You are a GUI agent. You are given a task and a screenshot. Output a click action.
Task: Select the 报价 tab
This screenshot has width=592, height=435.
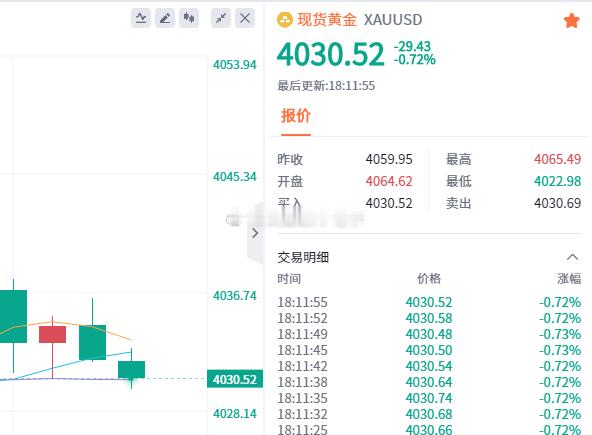(x=296, y=116)
